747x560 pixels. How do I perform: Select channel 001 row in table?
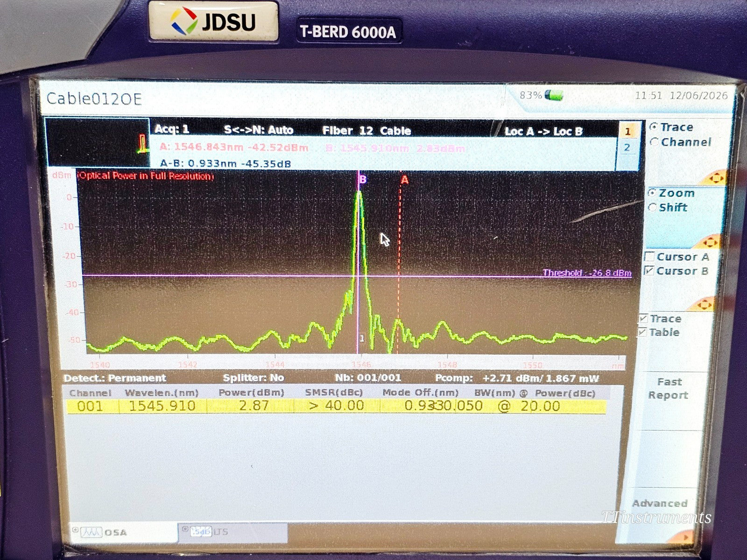pyautogui.click(x=336, y=406)
